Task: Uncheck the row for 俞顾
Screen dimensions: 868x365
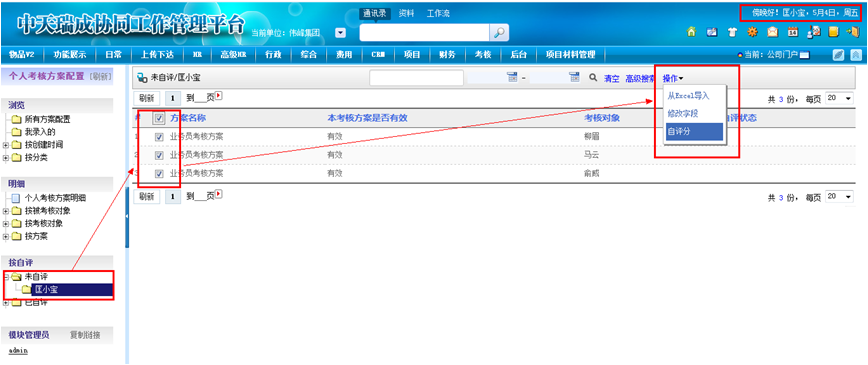Action: [x=159, y=173]
